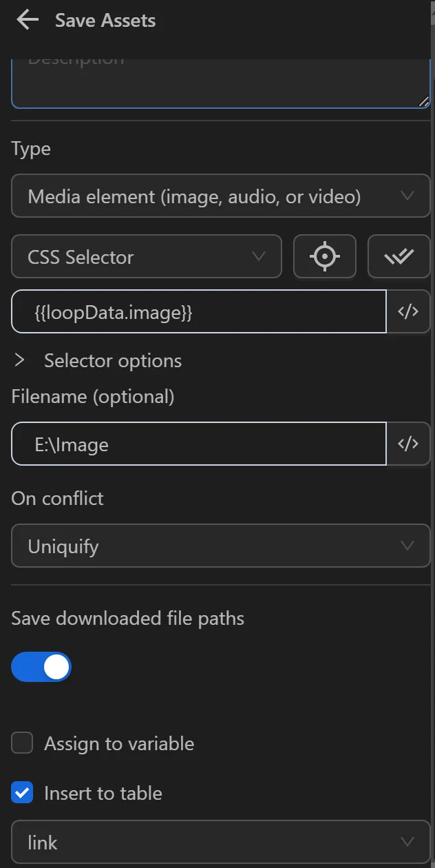
Task: Toggle expression mode on the filename field
Action: click(x=410, y=444)
